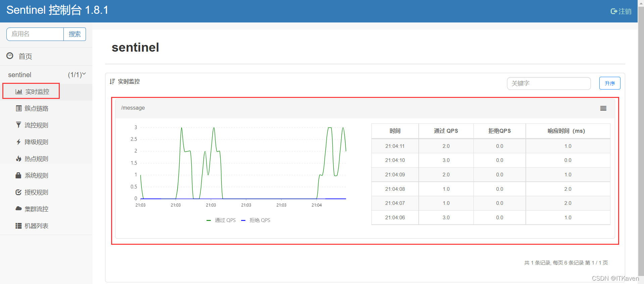644x284 pixels.
Task: Open the 首页 dashboard icon
Action: coord(10,56)
